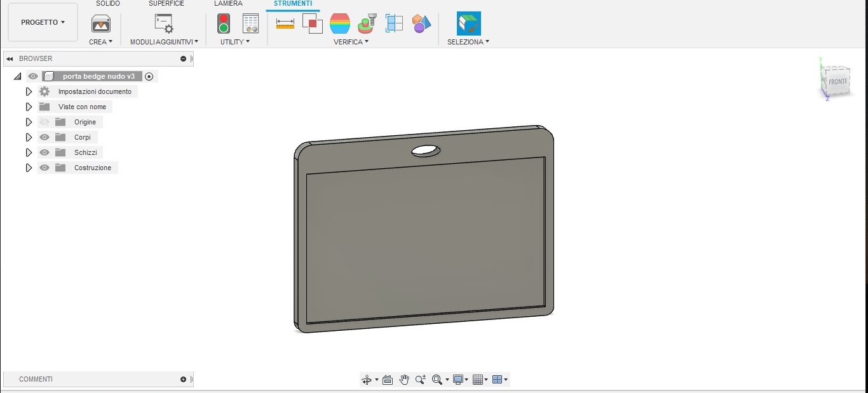This screenshot has width=868, height=393.
Task: Expand Impostazioni documento node
Action: tap(29, 91)
